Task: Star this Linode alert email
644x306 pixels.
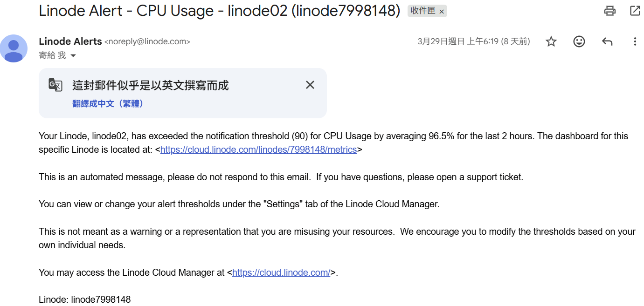Action: point(551,41)
